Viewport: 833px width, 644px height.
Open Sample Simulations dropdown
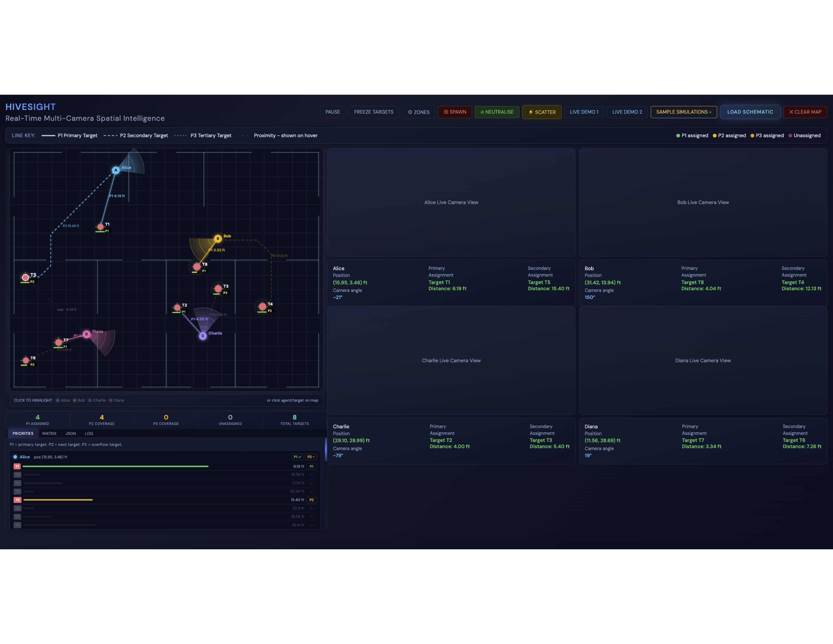[x=684, y=112]
